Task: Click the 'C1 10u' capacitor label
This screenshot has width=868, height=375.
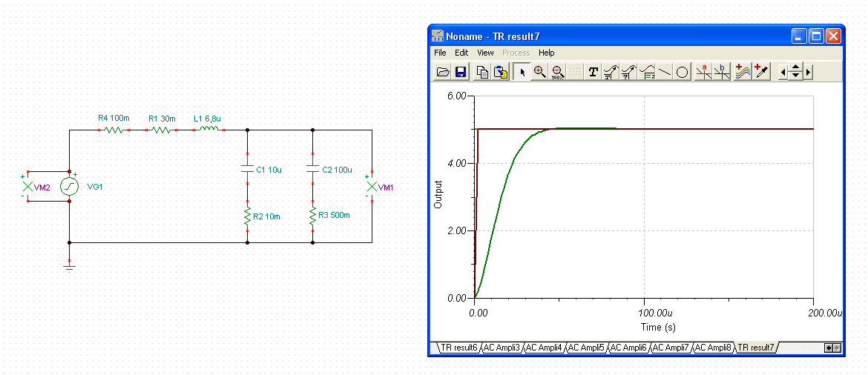Action: coord(269,170)
